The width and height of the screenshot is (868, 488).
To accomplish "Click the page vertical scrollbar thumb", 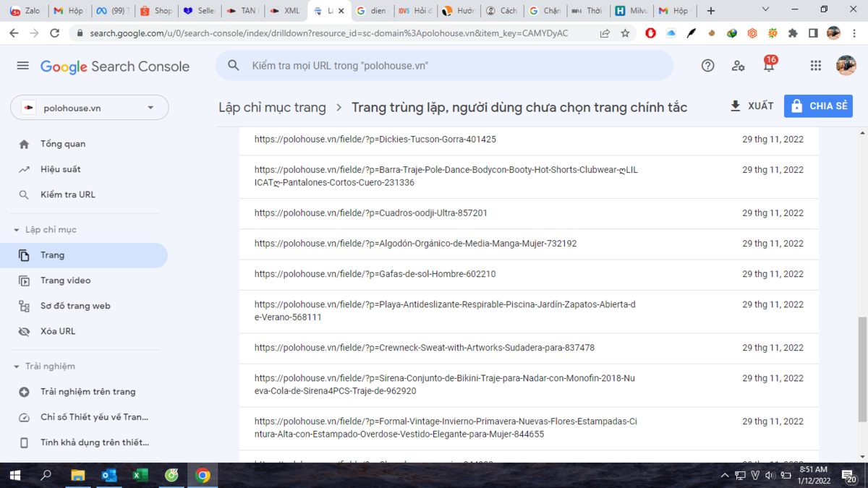I will point(862,369).
